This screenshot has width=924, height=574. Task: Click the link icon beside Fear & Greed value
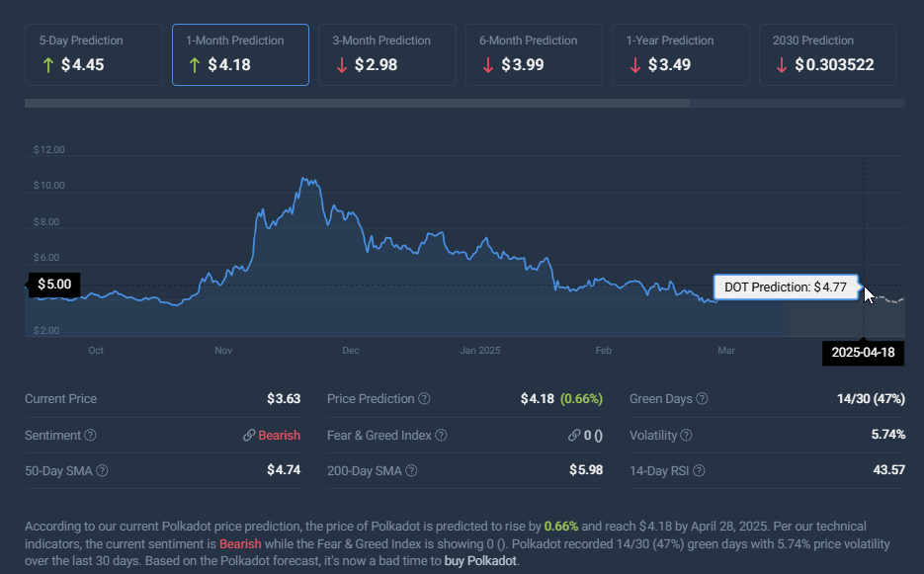click(573, 436)
